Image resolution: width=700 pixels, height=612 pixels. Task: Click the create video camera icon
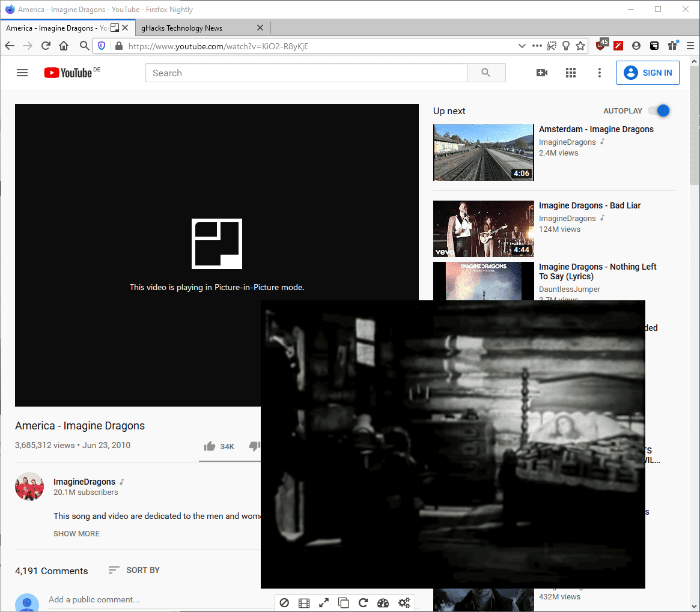(542, 73)
